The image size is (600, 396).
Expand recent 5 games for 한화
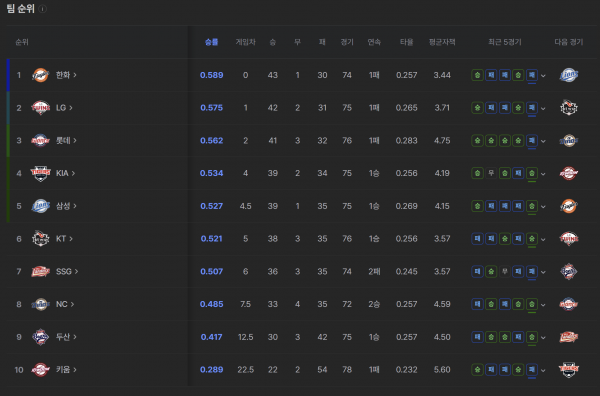[x=543, y=76]
